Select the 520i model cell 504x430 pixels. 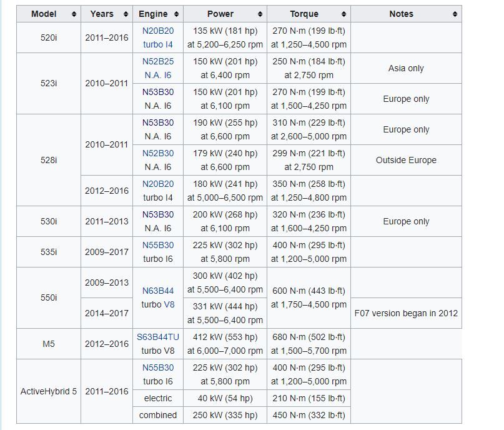[49, 37]
